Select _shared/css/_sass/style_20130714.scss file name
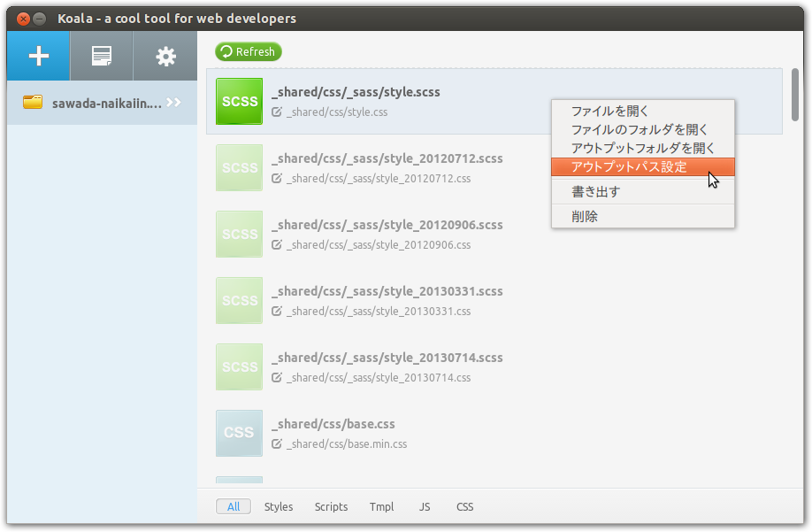 (x=387, y=358)
